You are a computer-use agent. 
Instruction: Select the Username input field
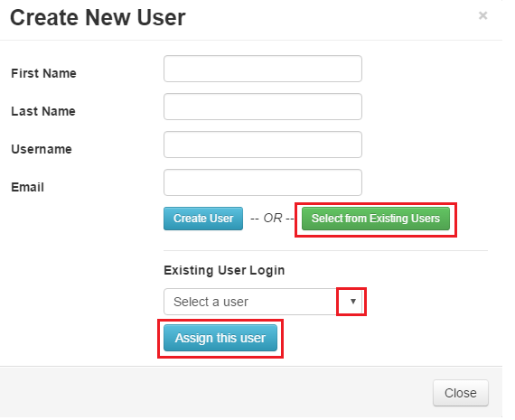tap(263, 145)
